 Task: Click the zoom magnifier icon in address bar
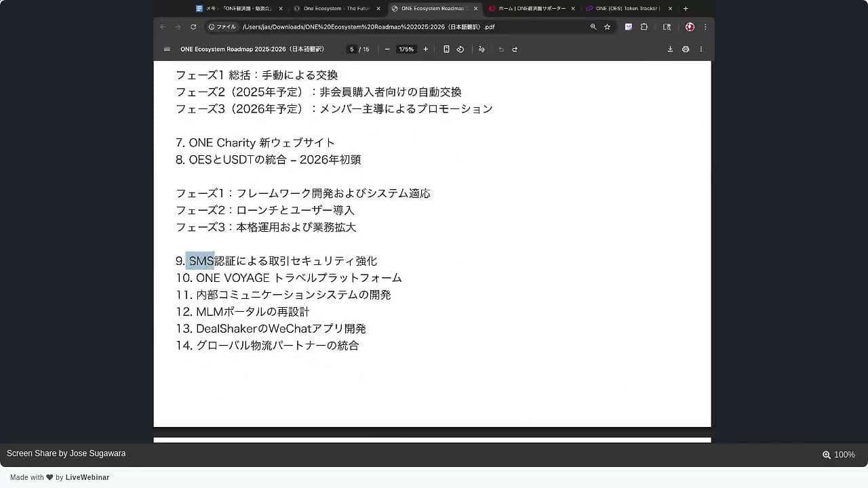(x=593, y=27)
